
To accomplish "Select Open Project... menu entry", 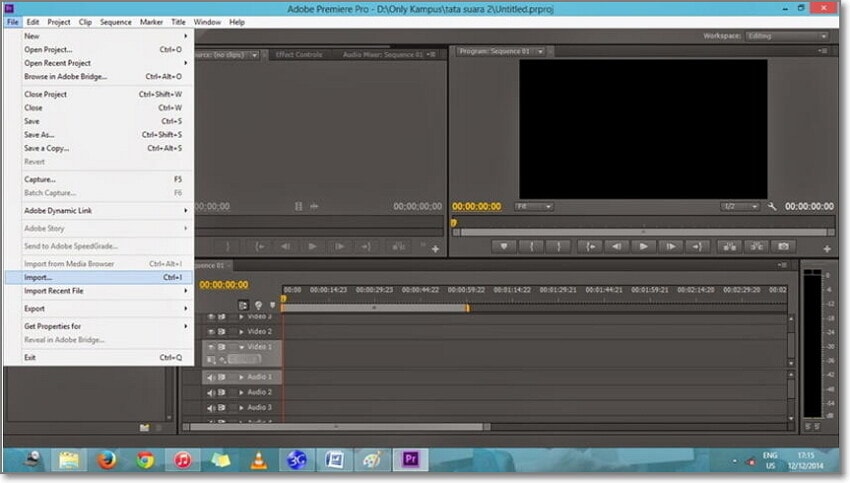I will coord(99,49).
